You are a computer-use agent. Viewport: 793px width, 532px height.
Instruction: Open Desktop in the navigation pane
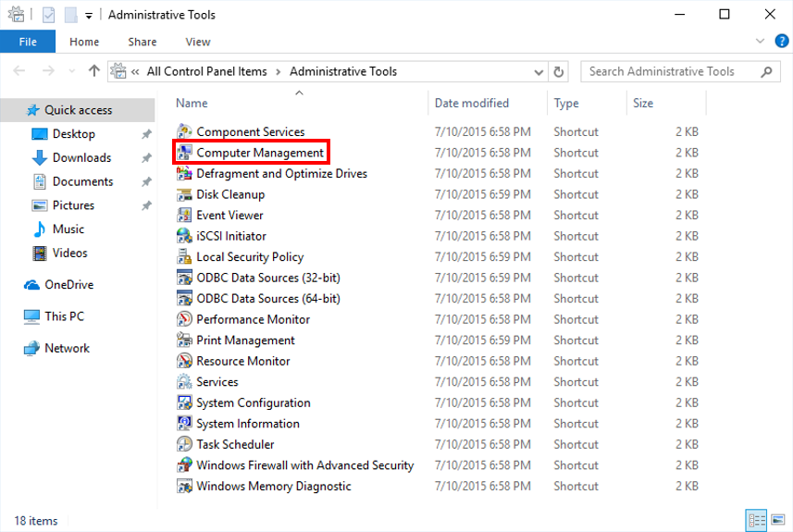(73, 134)
